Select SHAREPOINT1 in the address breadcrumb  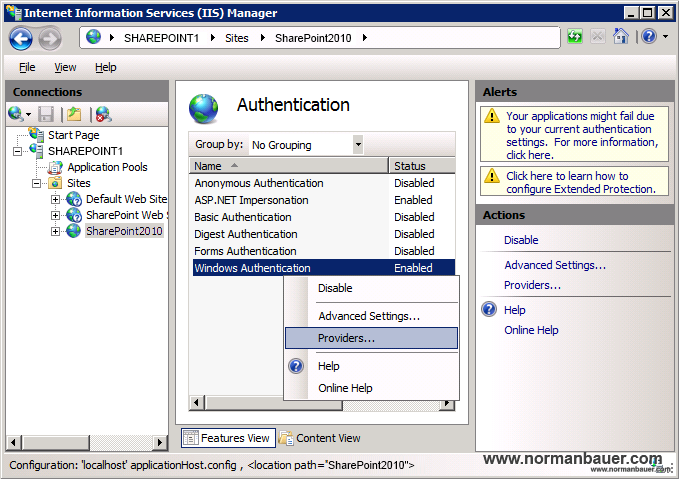pyautogui.click(x=161, y=38)
